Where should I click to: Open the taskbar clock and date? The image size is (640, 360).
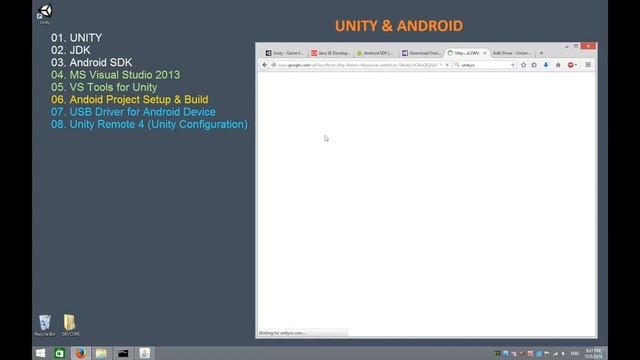pos(593,353)
